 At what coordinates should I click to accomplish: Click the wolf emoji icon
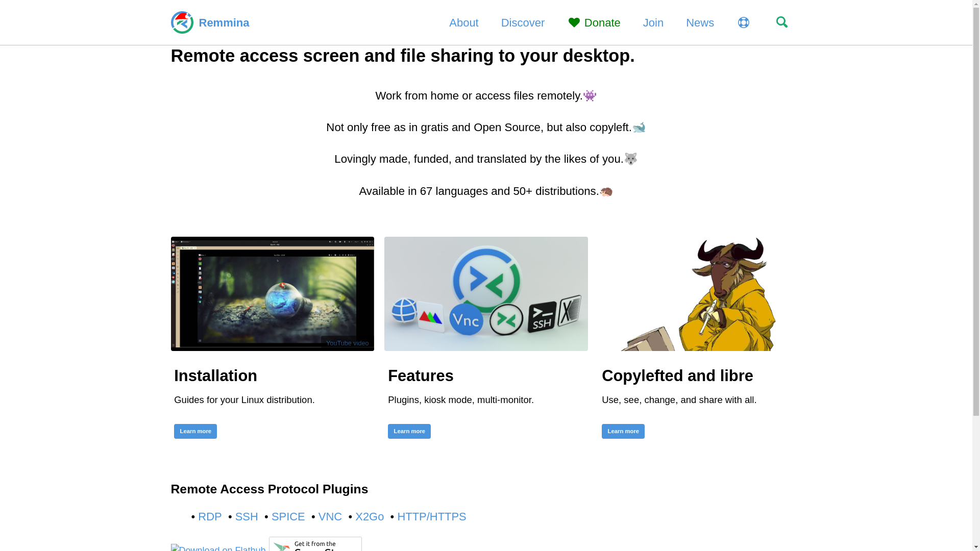(631, 159)
